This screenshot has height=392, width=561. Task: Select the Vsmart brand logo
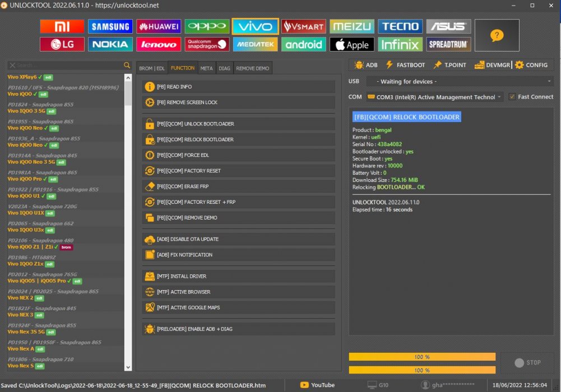304,26
